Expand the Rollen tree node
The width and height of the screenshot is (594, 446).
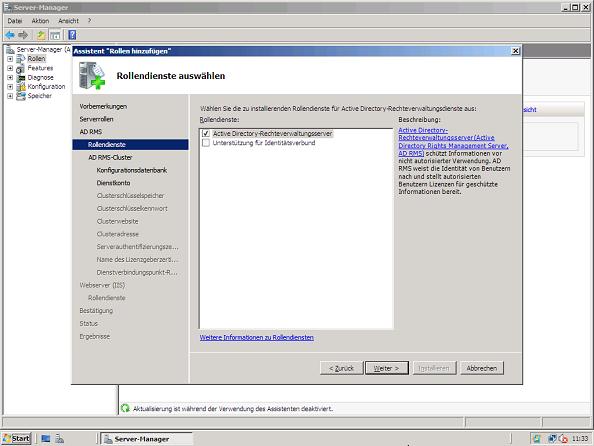pos(10,59)
